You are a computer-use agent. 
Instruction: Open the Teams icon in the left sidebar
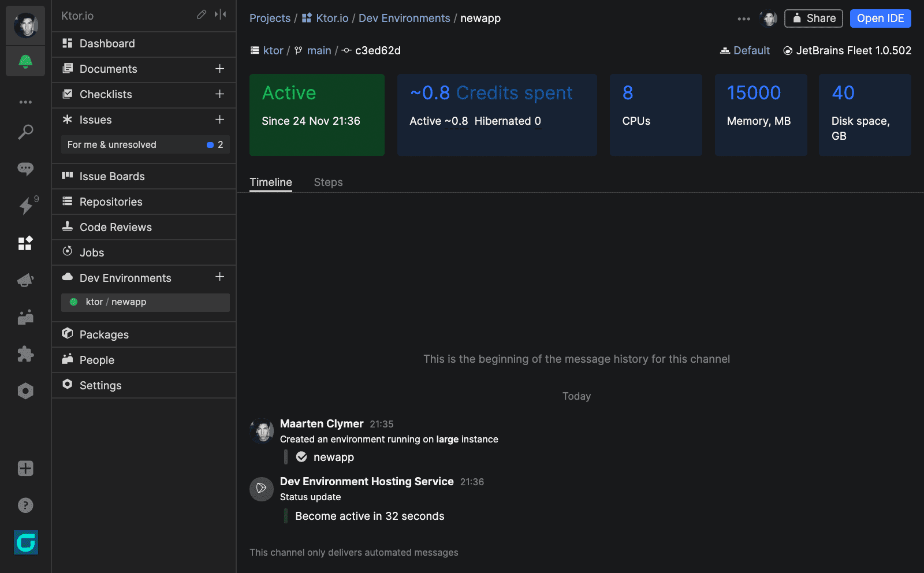tap(25, 317)
